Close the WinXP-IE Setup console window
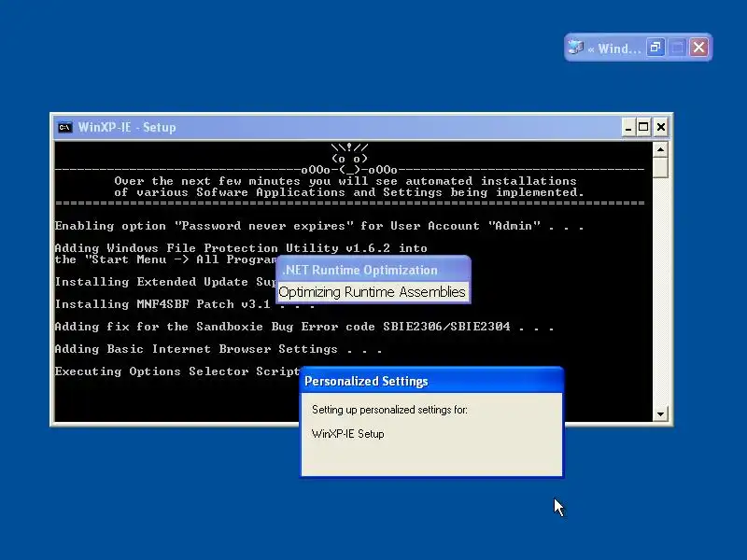Screen dimensions: 747x560 [x=661, y=127]
